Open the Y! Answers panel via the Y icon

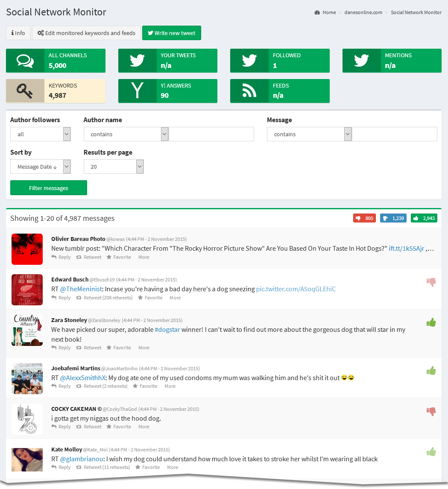137,91
